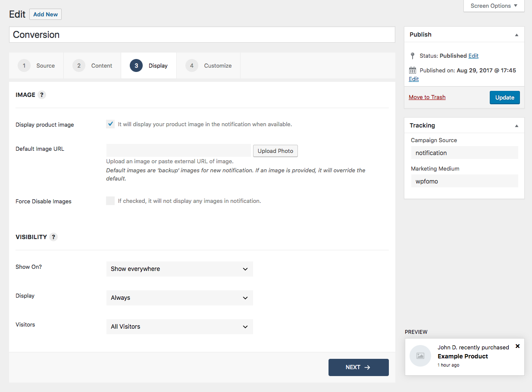Open the Show On? dropdown
Viewport: 532px width, 392px height.
(x=179, y=269)
